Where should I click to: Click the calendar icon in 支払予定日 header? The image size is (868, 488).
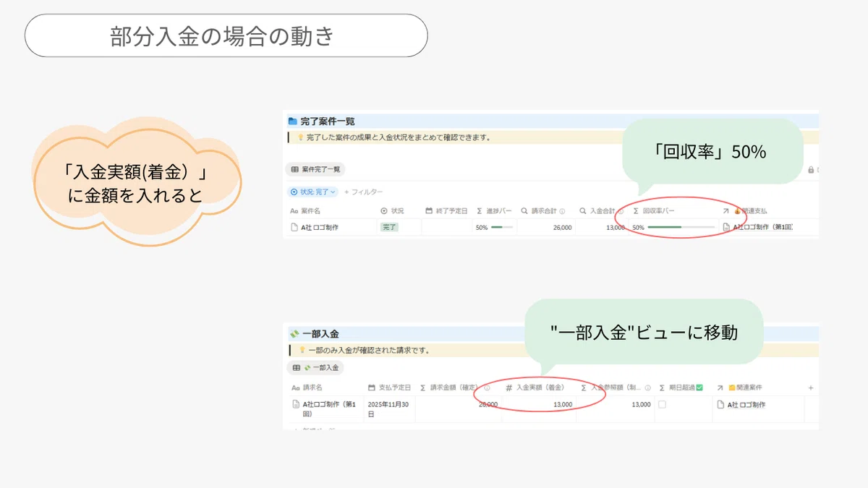point(372,388)
